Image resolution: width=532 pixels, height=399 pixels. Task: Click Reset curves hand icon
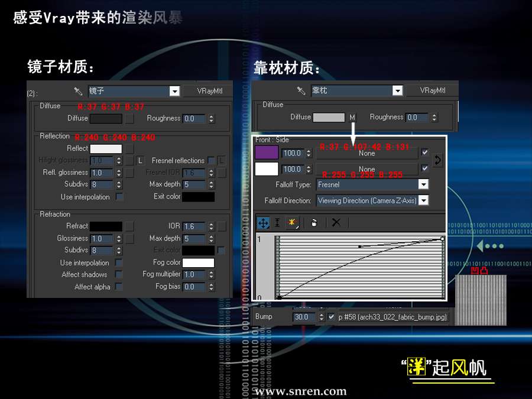tap(314, 223)
